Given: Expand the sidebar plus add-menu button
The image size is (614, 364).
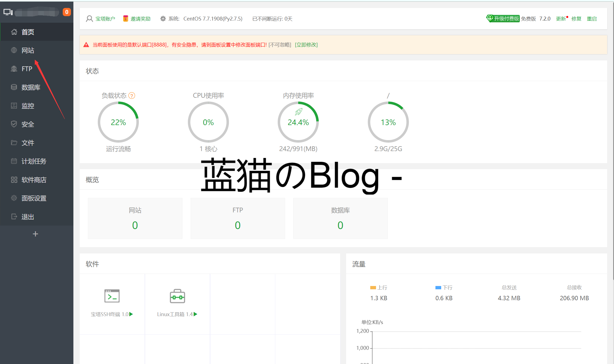Looking at the screenshot, I should point(35,234).
